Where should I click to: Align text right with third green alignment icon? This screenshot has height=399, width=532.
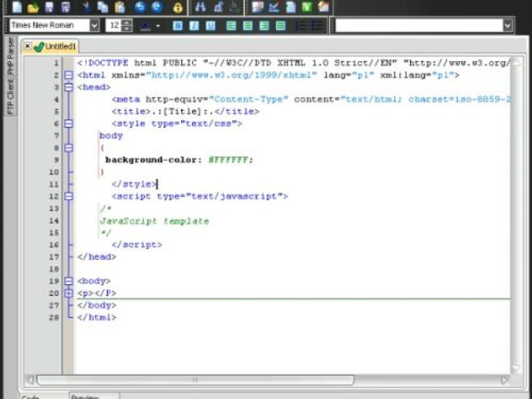click(264, 25)
